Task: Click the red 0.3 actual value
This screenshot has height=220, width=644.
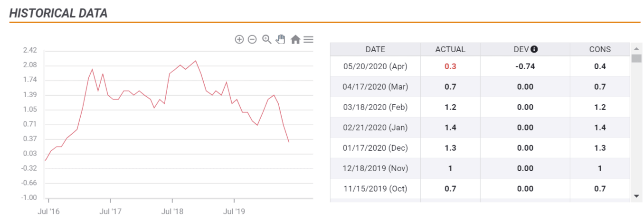Action: [x=450, y=66]
